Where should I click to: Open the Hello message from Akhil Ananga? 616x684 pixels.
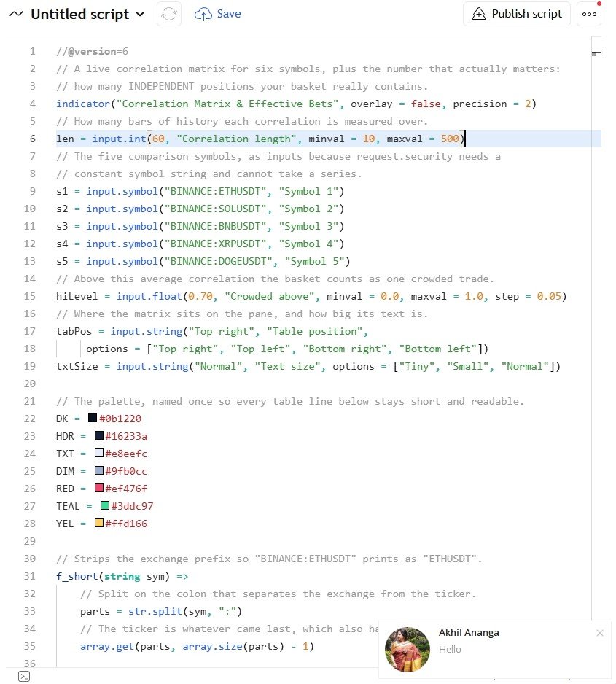tap(450, 650)
